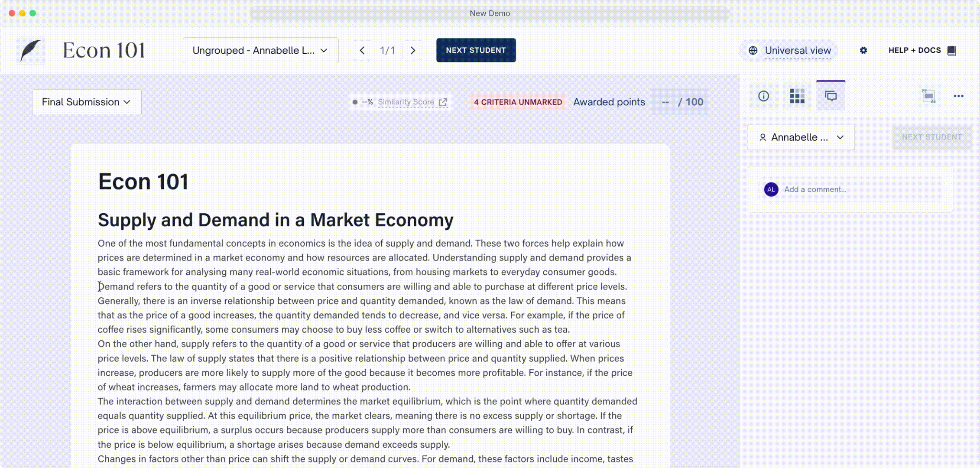The height and width of the screenshot is (468, 980).
Task: Switch to the comments panel icon
Action: click(831, 96)
